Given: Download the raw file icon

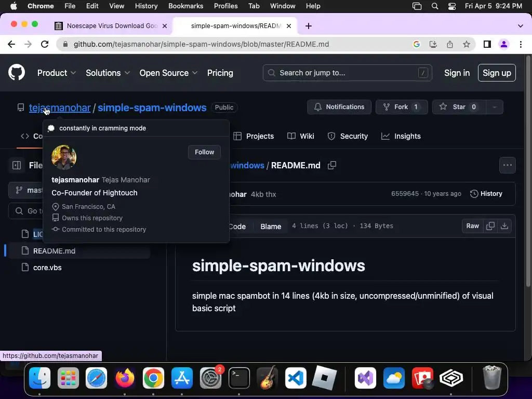Looking at the screenshot, I should (x=504, y=226).
